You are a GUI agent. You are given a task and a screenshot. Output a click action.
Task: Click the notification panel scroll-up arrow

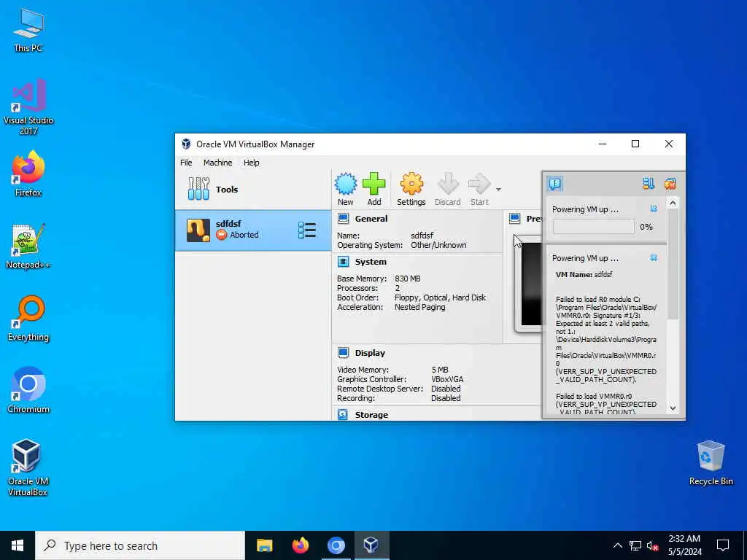click(673, 203)
